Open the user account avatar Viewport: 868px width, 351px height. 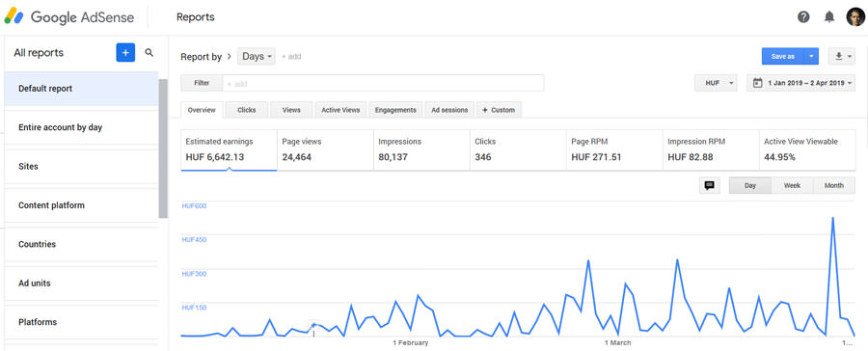pyautogui.click(x=855, y=17)
